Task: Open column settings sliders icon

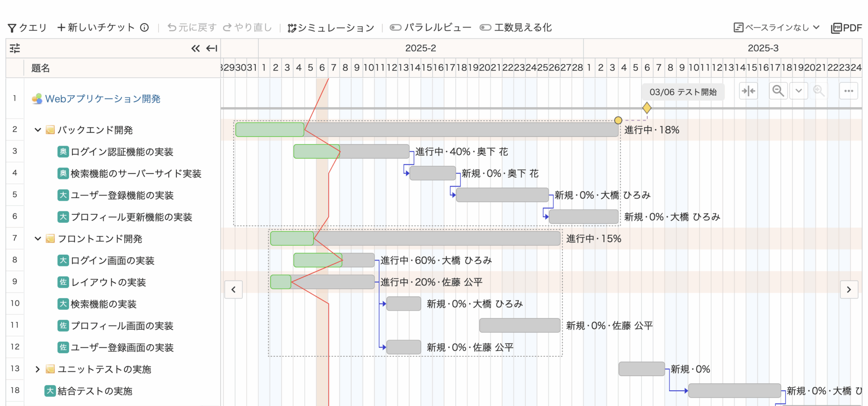Action: [x=15, y=48]
